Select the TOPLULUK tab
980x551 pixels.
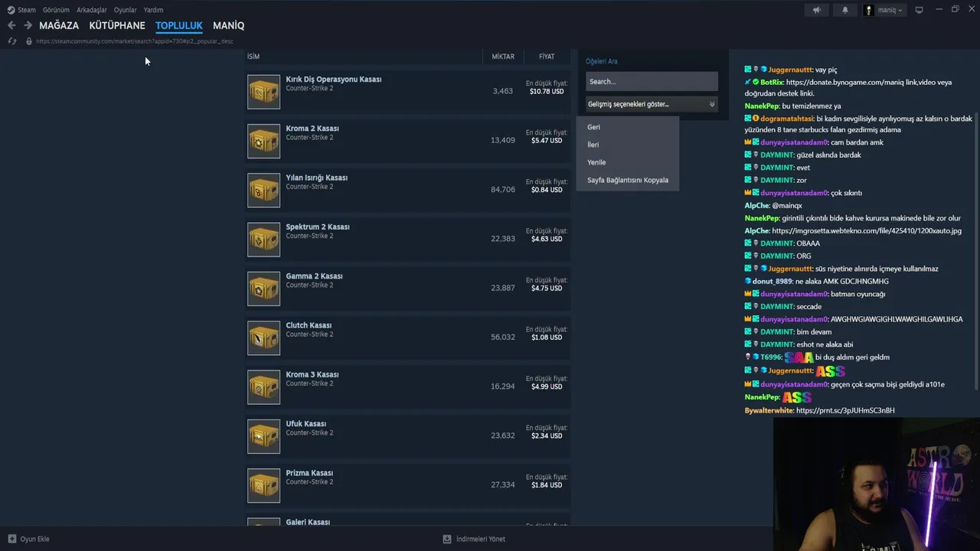pos(178,25)
